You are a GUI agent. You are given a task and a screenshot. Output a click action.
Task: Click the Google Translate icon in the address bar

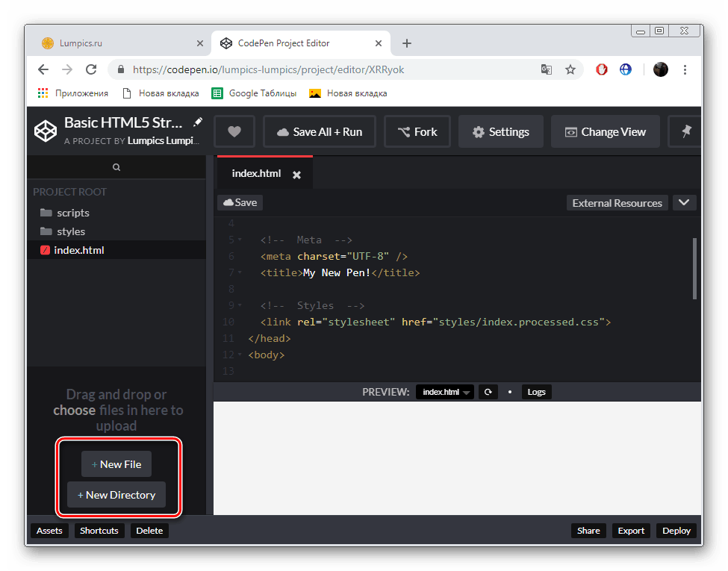pos(546,69)
